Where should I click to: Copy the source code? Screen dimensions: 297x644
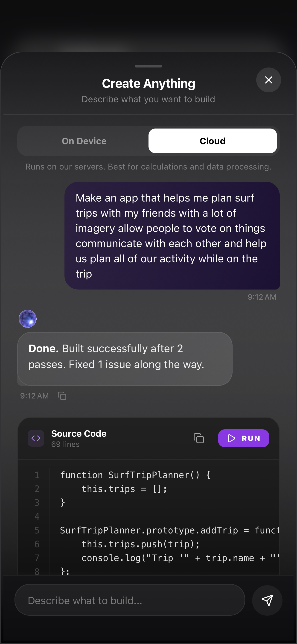[199, 438]
